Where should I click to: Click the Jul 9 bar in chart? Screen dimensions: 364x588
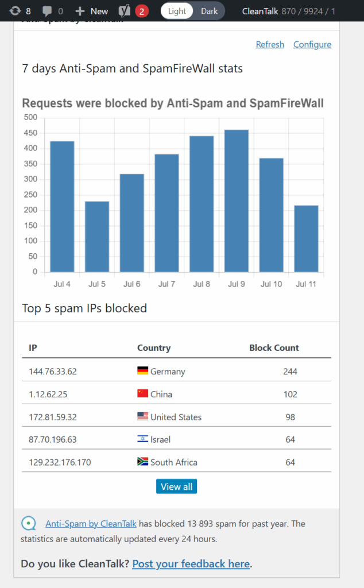(x=237, y=201)
